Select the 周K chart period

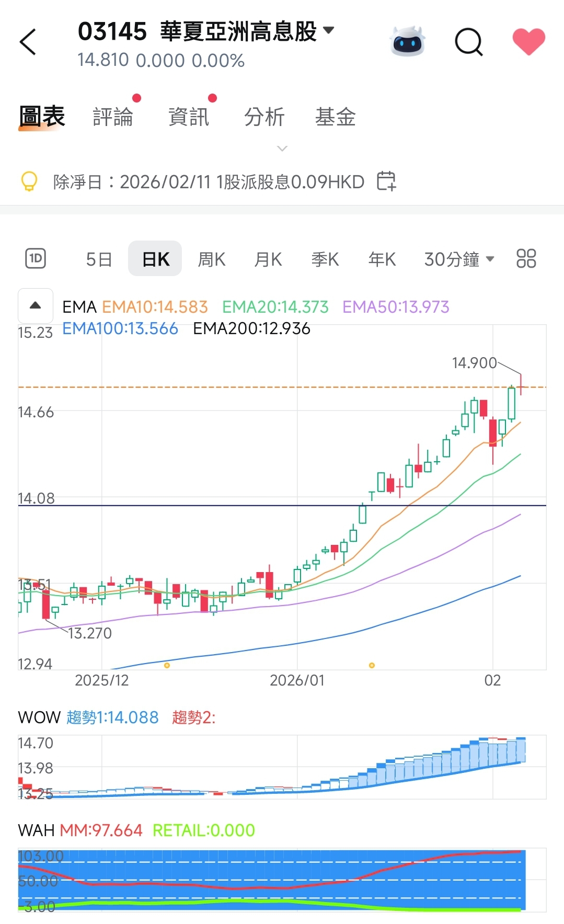pos(212,259)
